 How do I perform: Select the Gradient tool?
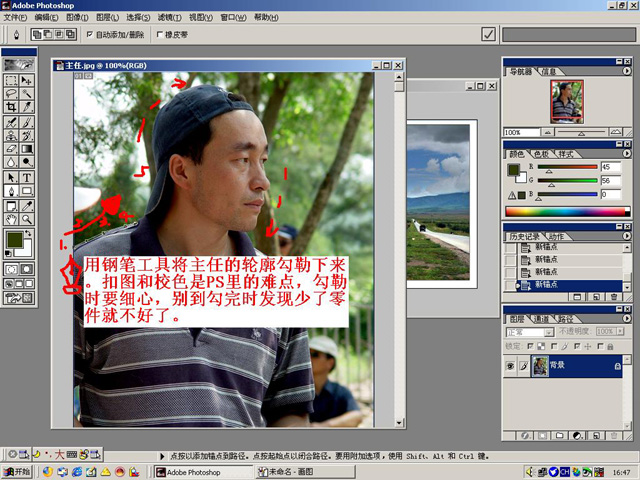coord(27,149)
